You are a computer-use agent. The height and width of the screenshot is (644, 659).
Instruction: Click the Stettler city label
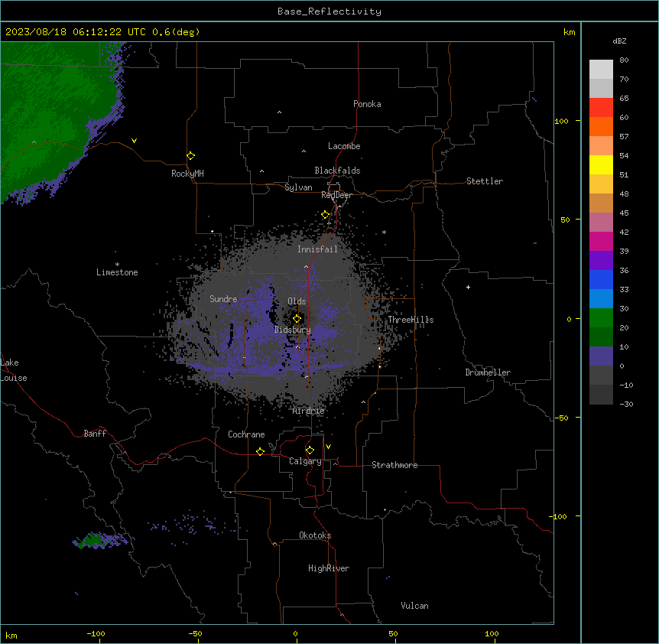(485, 181)
